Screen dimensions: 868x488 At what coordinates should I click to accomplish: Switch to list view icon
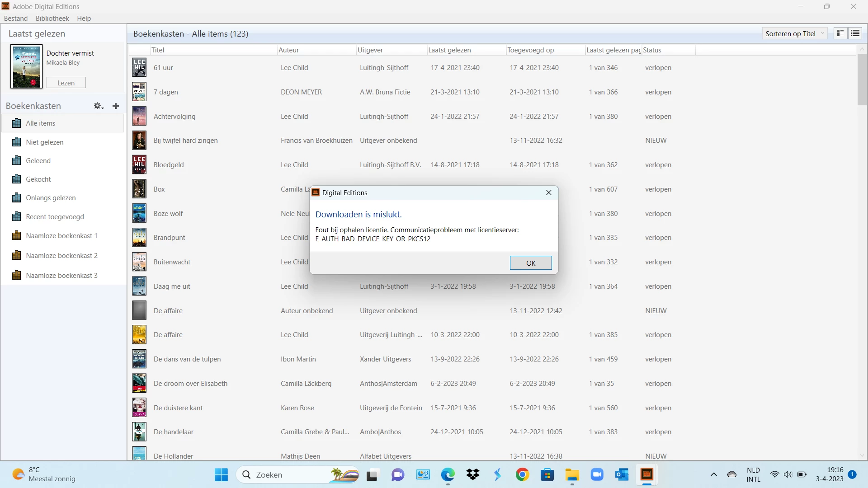click(855, 33)
